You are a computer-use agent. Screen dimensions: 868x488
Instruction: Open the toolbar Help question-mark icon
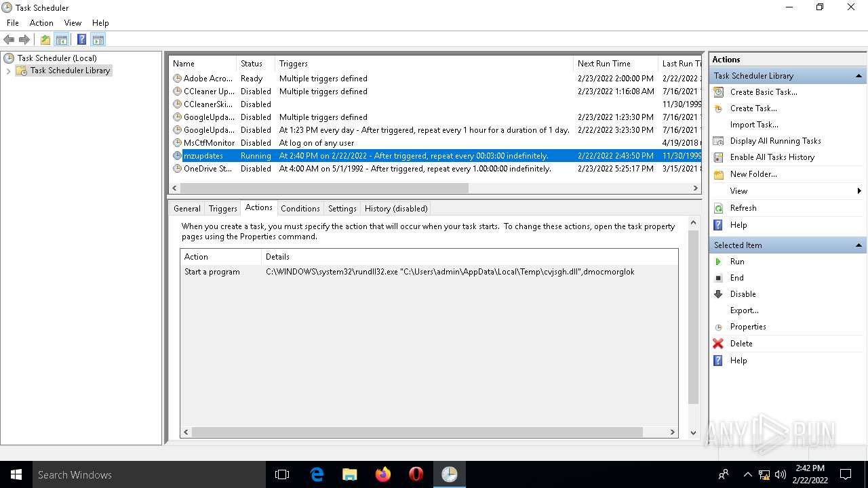click(x=81, y=40)
